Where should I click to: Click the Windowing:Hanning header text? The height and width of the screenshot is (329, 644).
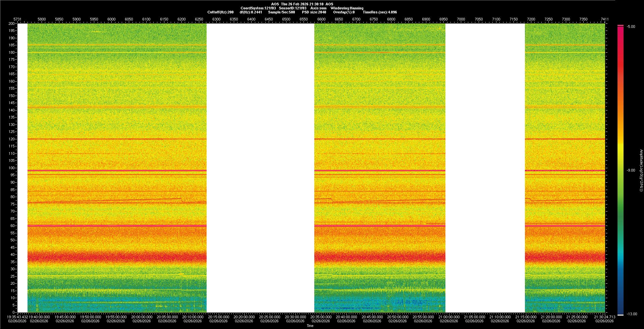[x=347, y=8]
